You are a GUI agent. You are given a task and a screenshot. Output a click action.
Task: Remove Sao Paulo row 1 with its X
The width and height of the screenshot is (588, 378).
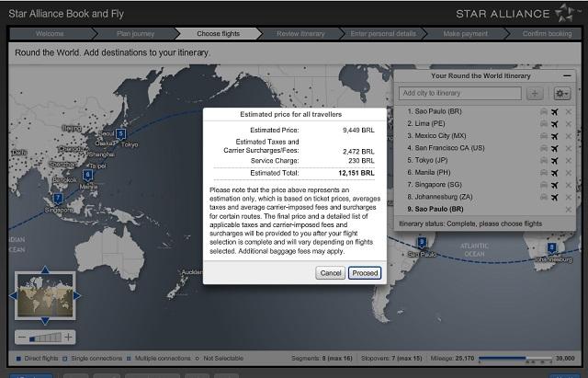pos(568,111)
